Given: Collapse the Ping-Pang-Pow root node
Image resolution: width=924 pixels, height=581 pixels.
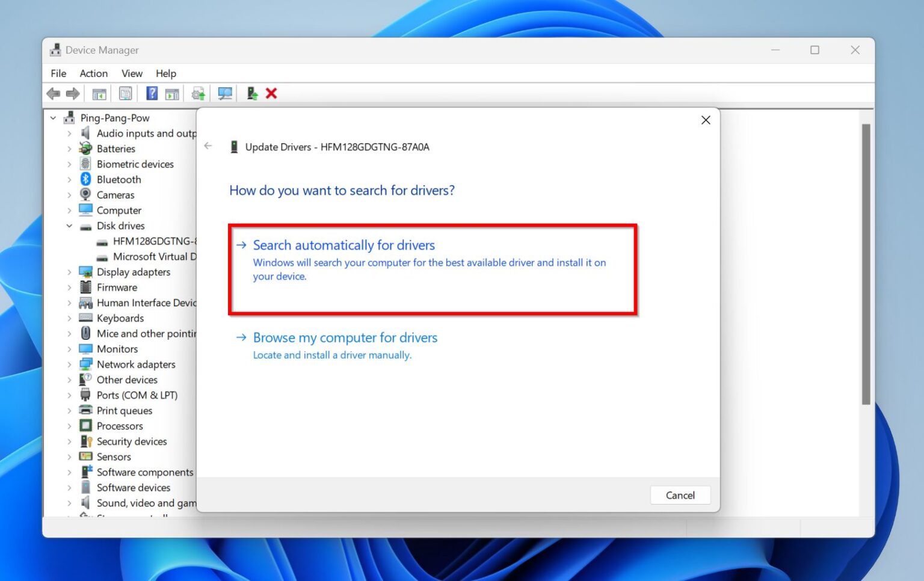Looking at the screenshot, I should coord(54,118).
